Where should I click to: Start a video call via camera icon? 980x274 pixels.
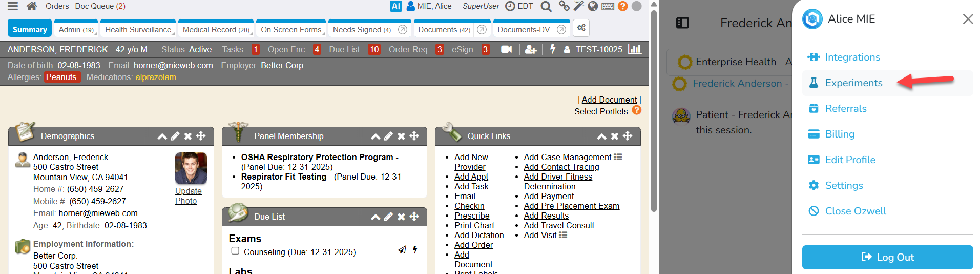pos(506,49)
